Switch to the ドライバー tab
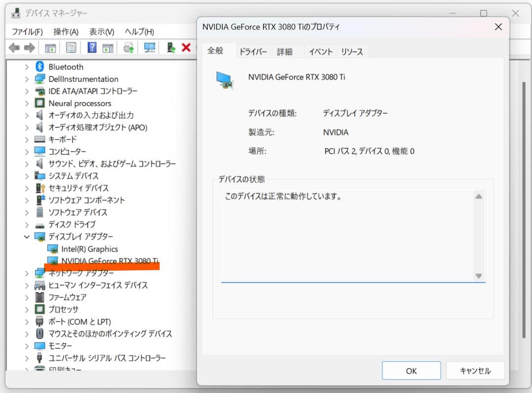The image size is (532, 393). (253, 51)
